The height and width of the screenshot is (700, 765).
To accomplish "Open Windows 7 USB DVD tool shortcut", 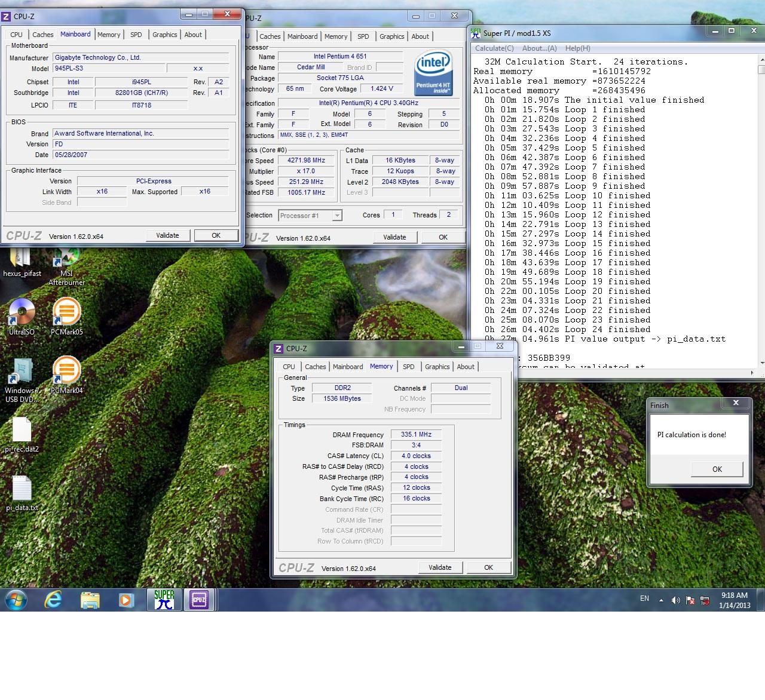I will click(x=22, y=380).
